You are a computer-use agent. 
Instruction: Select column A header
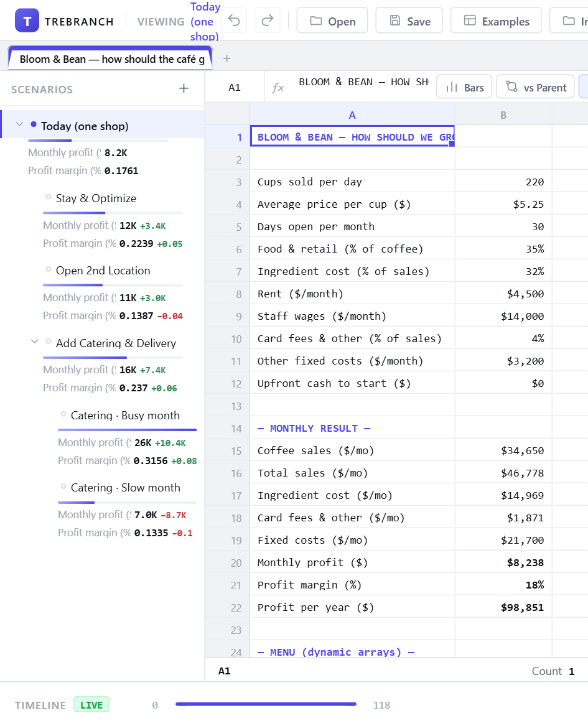click(x=352, y=115)
